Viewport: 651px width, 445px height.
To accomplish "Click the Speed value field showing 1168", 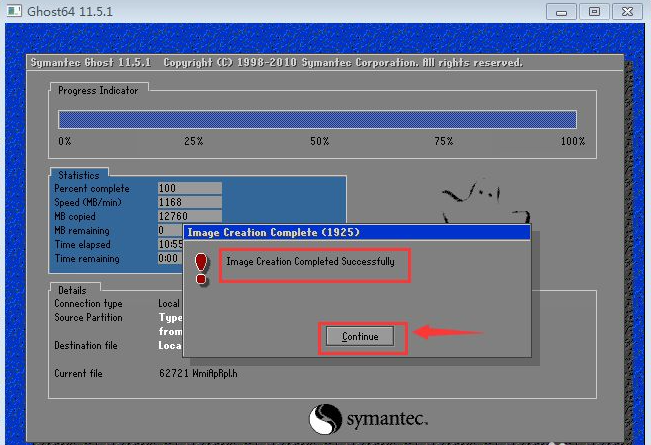I will (189, 202).
